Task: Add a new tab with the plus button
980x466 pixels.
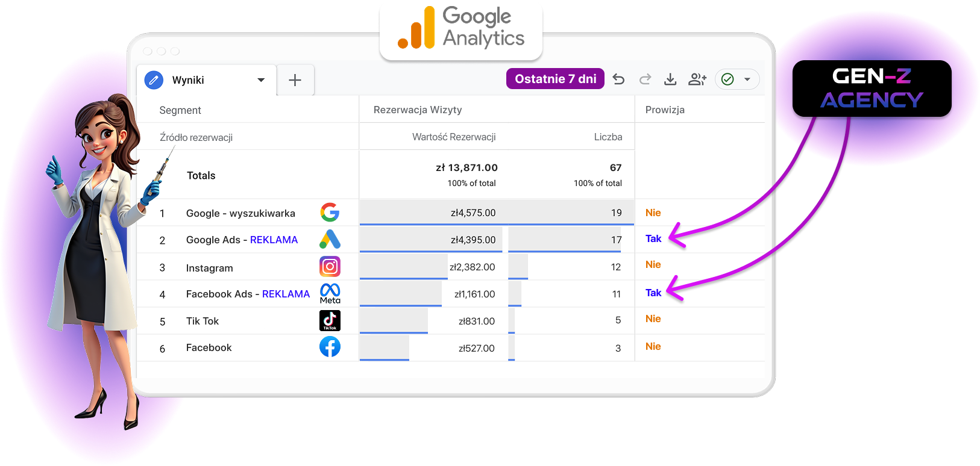Action: coord(295,80)
